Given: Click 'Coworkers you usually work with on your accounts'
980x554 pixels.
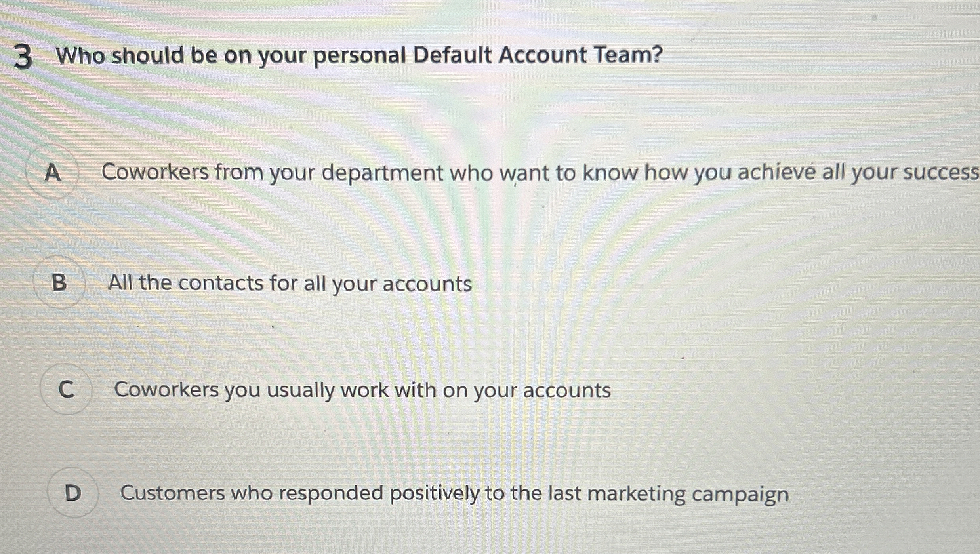Looking at the screenshot, I should (362, 390).
